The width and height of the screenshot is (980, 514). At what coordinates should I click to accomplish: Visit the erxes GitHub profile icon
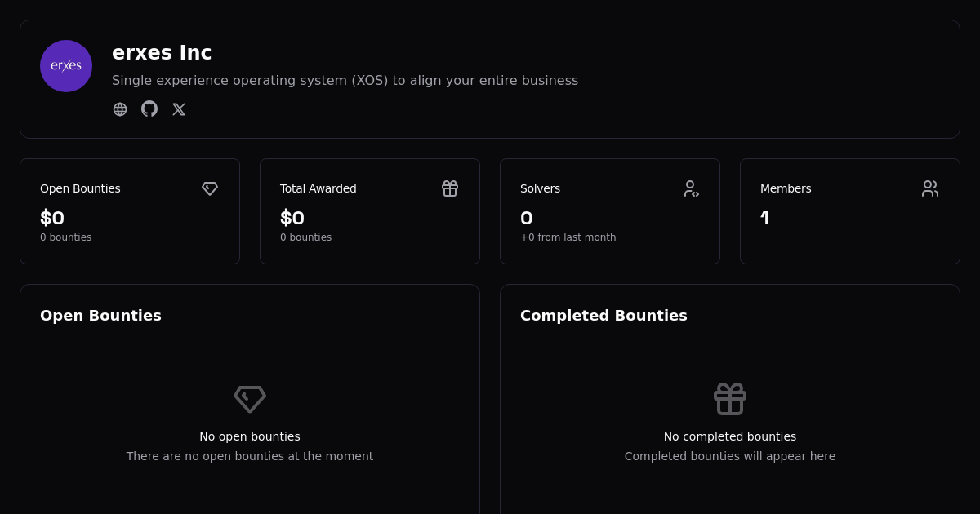pos(149,109)
